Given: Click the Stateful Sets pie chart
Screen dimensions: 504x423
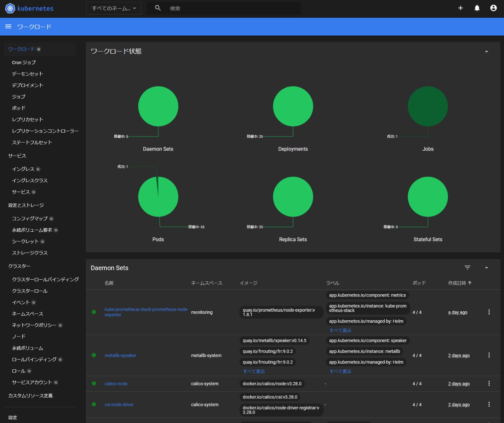Looking at the screenshot, I should 428,197.
